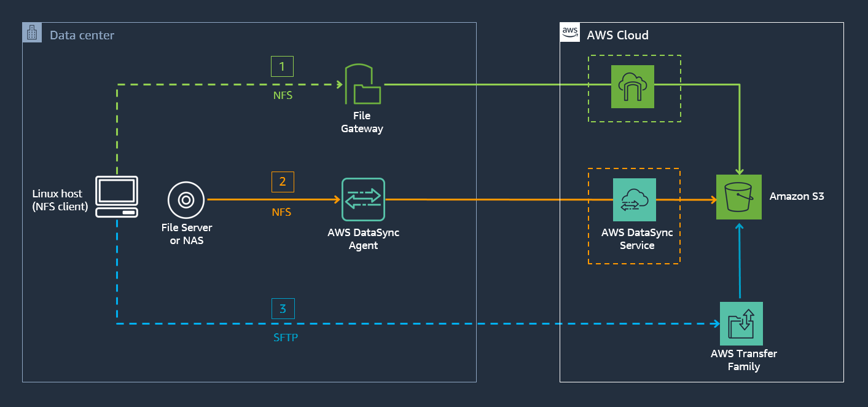Click the green 'NFS' label
This screenshot has height=407, width=868.
(283, 96)
